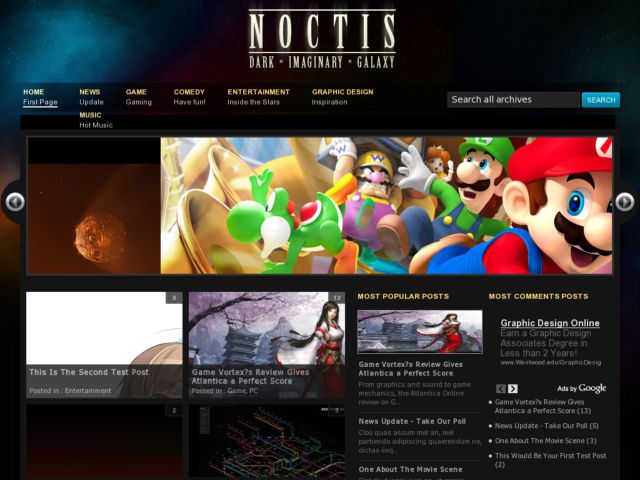
Task: Open the Entertainment Inside the Stars menu
Action: pyautogui.click(x=258, y=97)
